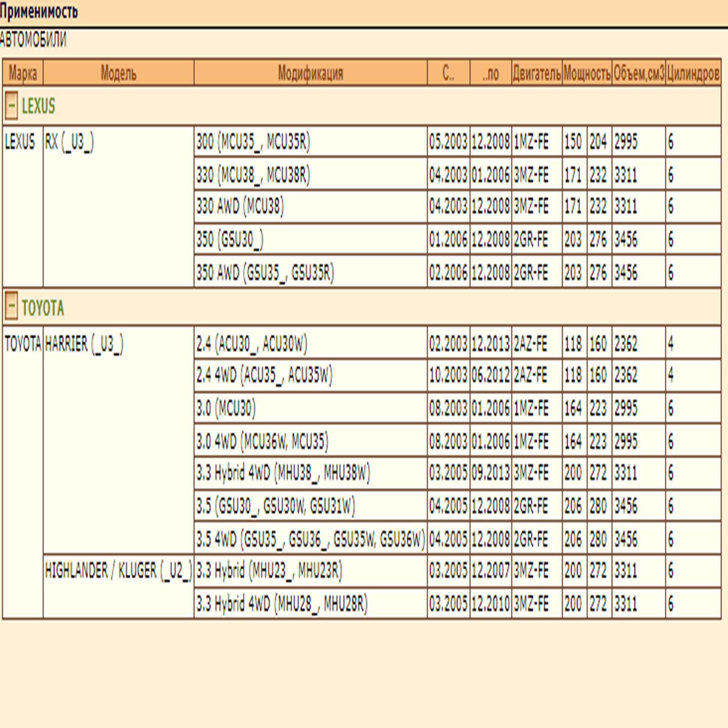Select the 350 AWD (GSU35_, GSU35R) row
Image resolution: width=728 pixels, height=728 pixels.
coord(457,272)
